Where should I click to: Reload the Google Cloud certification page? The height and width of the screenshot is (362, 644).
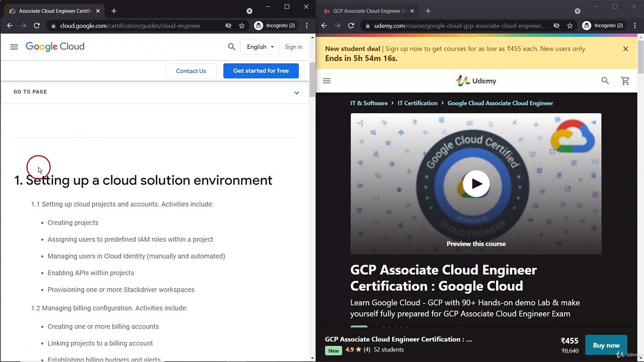(37, 26)
